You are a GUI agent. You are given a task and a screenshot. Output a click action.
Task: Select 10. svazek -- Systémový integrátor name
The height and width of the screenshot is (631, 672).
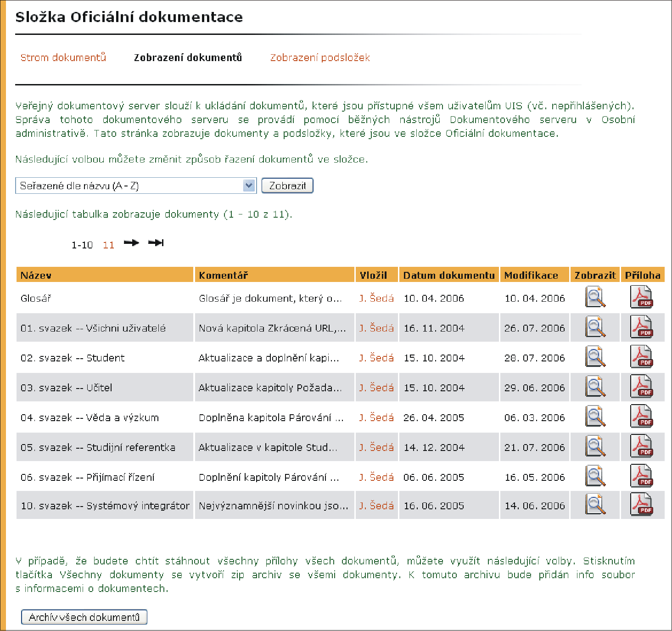pyautogui.click(x=105, y=506)
